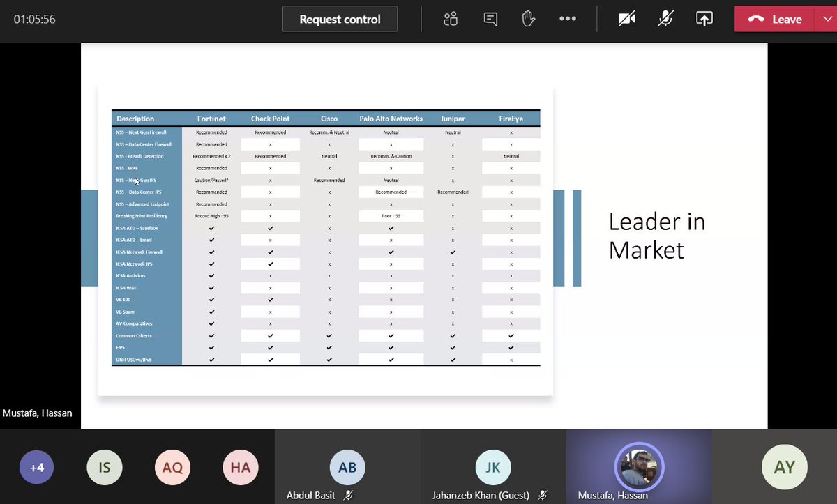
Task: Click the meeting timer 01:05:56
Action: point(35,20)
